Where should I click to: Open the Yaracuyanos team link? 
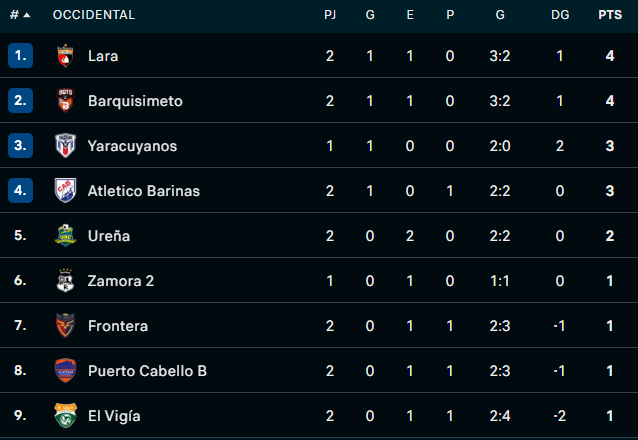point(132,146)
